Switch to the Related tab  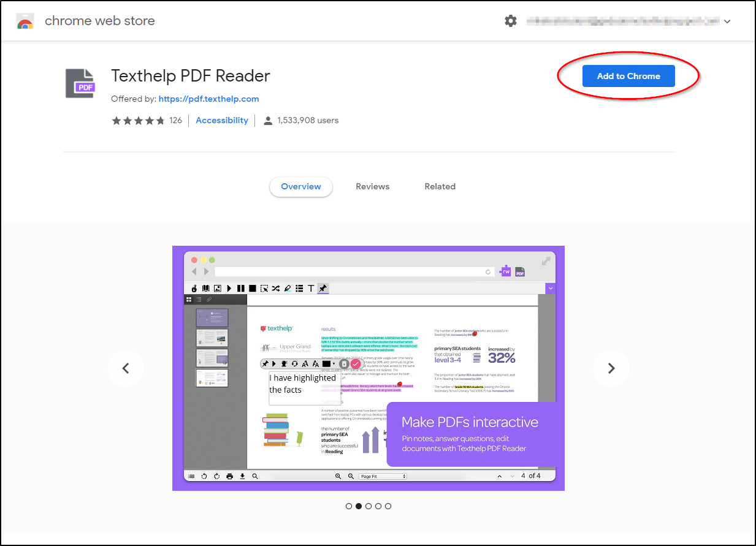tap(440, 186)
